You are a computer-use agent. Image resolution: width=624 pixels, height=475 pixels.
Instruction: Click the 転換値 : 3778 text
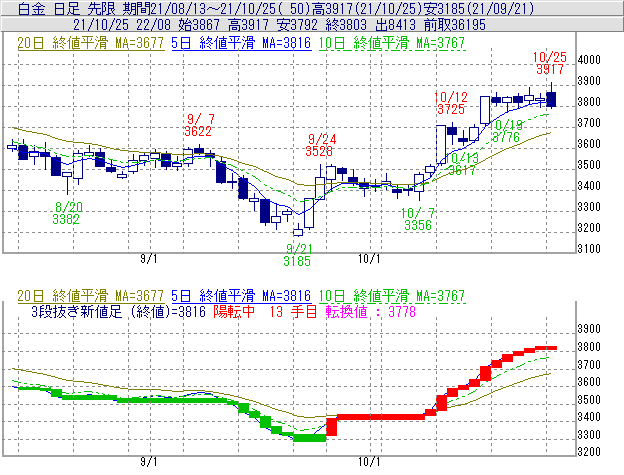(x=370, y=311)
